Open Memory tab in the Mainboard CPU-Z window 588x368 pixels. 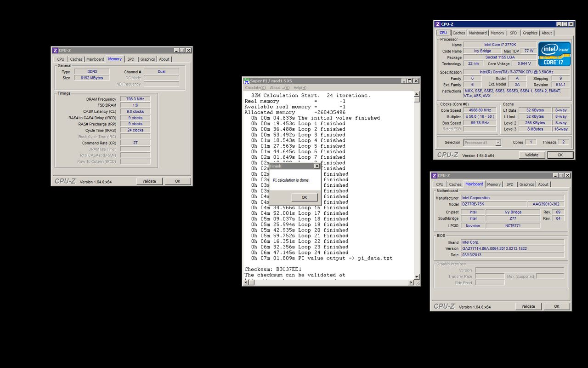click(494, 184)
